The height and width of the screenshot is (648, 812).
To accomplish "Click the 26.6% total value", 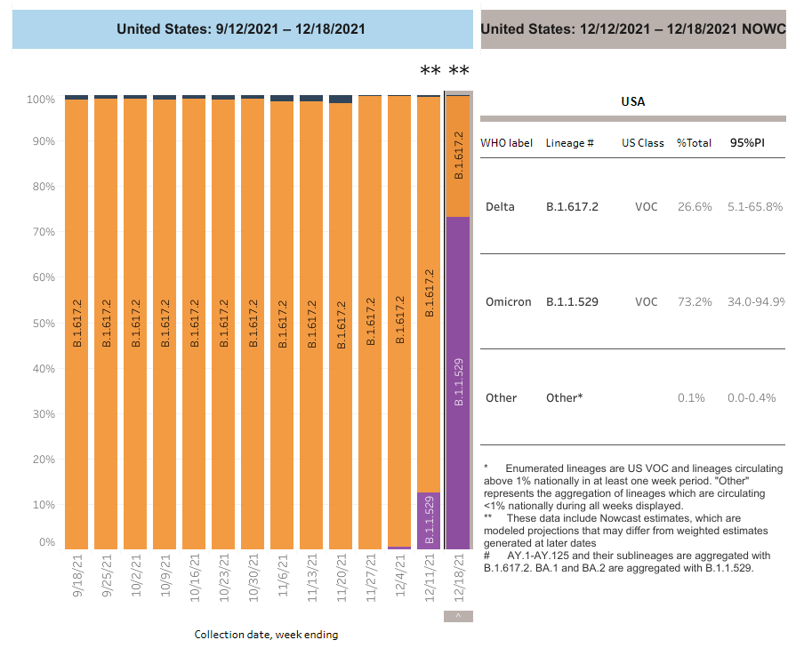I will (695, 207).
